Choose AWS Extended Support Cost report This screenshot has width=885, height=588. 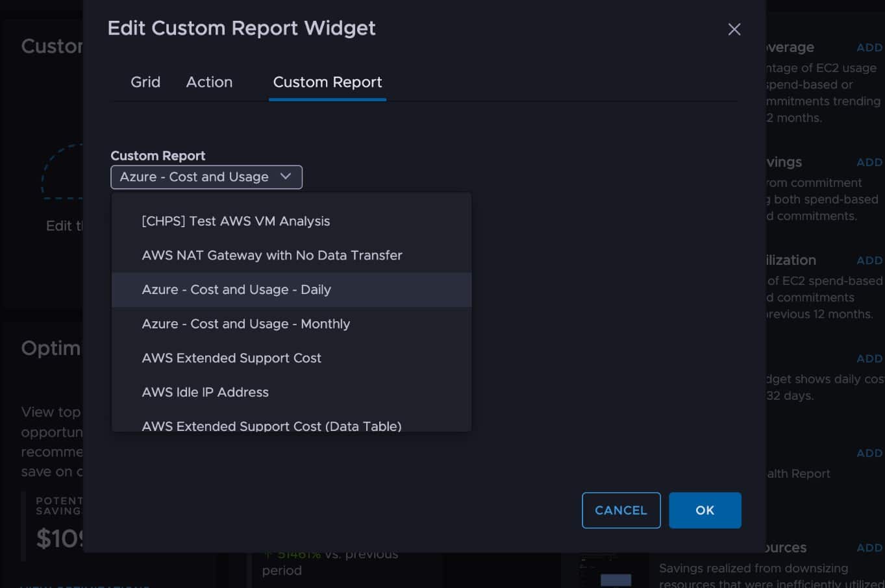point(292,358)
